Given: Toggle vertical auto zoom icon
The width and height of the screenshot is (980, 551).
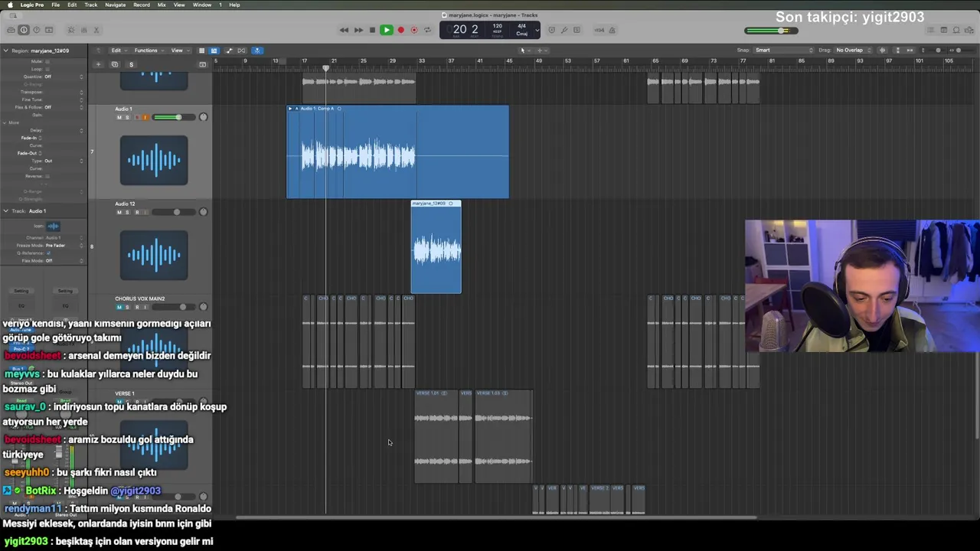Looking at the screenshot, I should (x=897, y=51).
